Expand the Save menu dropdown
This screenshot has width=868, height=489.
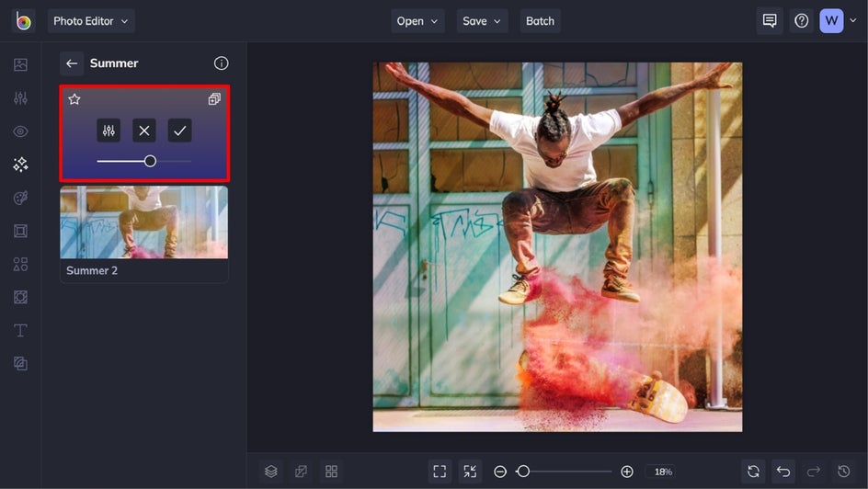tap(482, 21)
